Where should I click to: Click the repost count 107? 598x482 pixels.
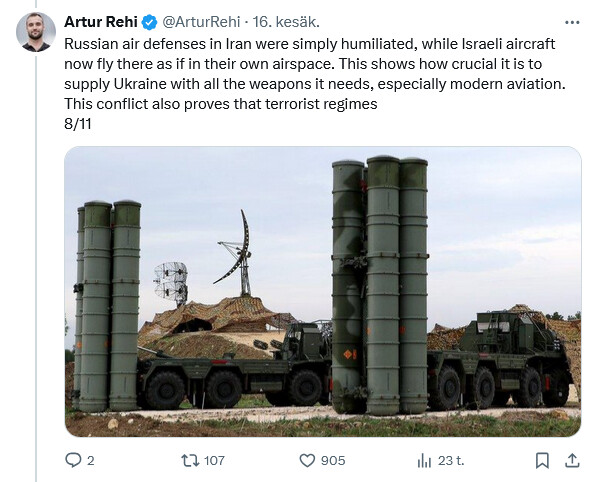(214, 461)
